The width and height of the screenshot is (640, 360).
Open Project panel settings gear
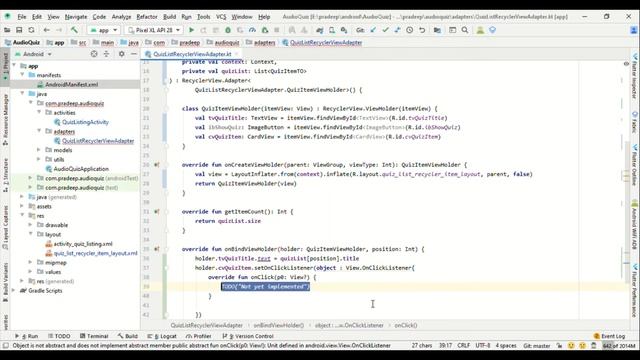pyautogui.click(x=122, y=54)
